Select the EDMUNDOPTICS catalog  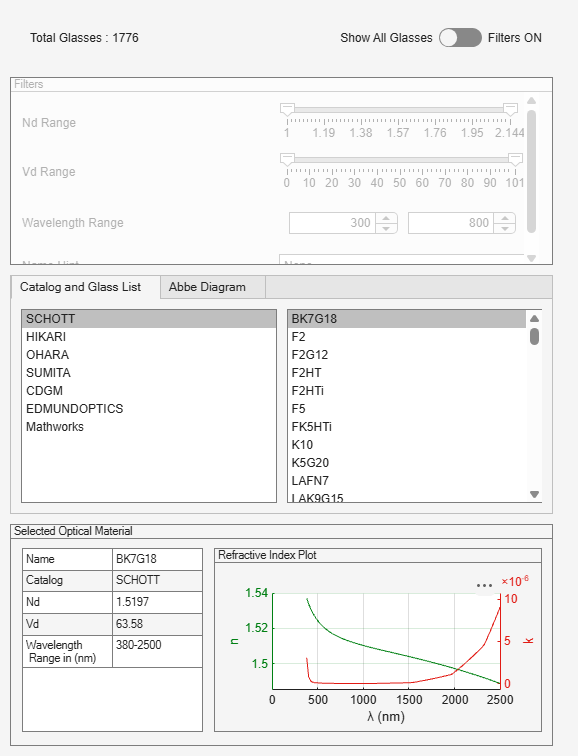point(149,409)
